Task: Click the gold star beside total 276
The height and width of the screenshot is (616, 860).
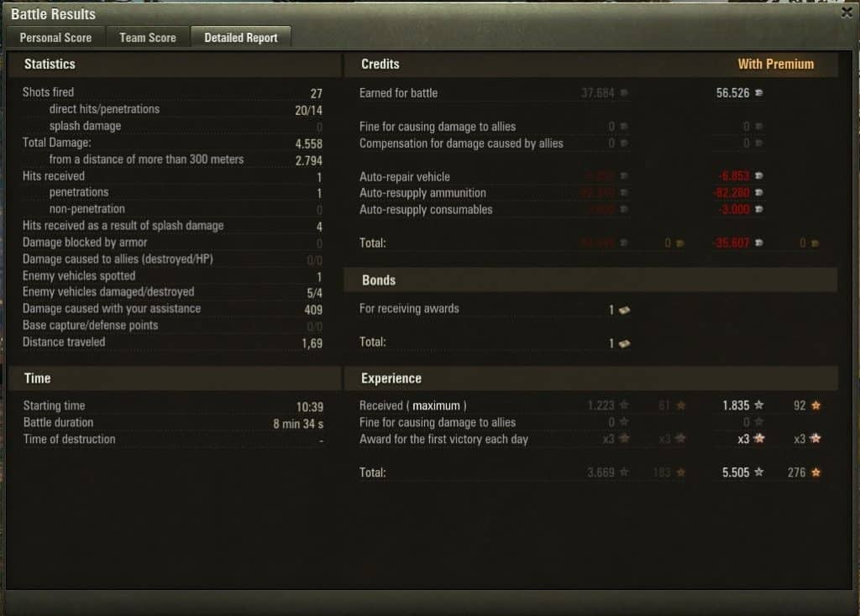Action: pos(816,472)
